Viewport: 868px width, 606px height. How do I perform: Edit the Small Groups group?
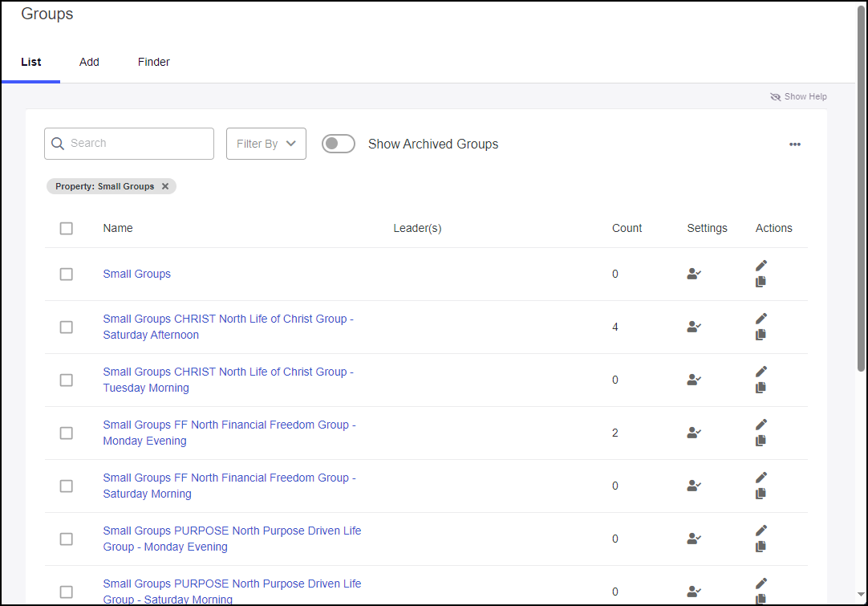761,265
